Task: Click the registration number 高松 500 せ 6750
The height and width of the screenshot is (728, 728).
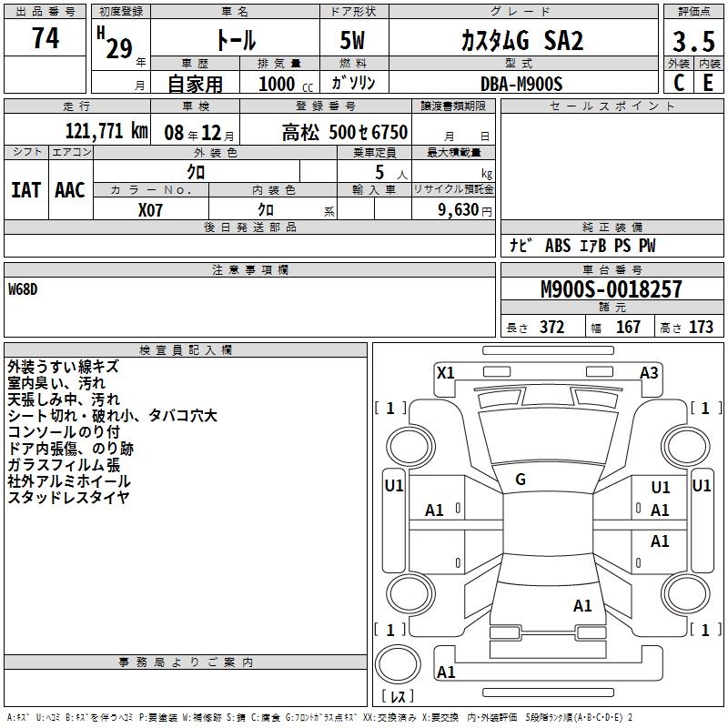Action: pos(345,132)
